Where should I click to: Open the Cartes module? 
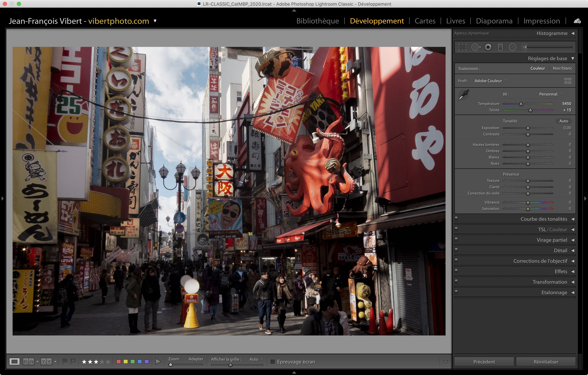[x=425, y=21]
